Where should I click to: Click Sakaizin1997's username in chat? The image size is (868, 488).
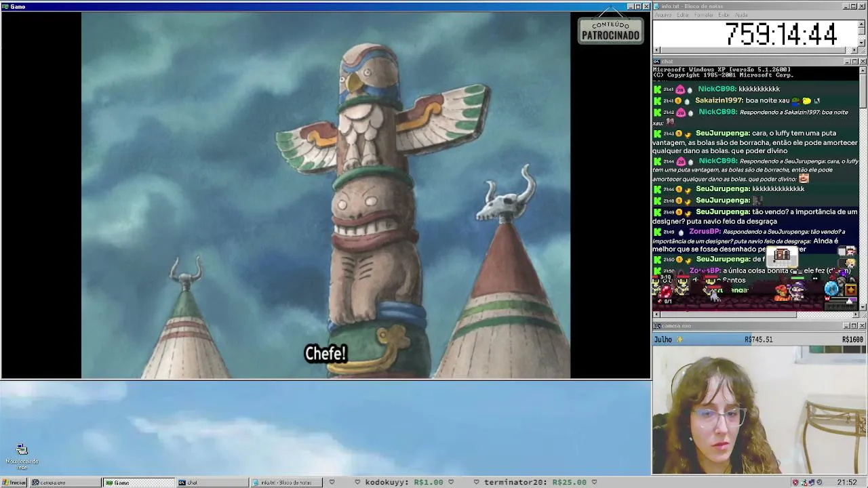point(719,100)
